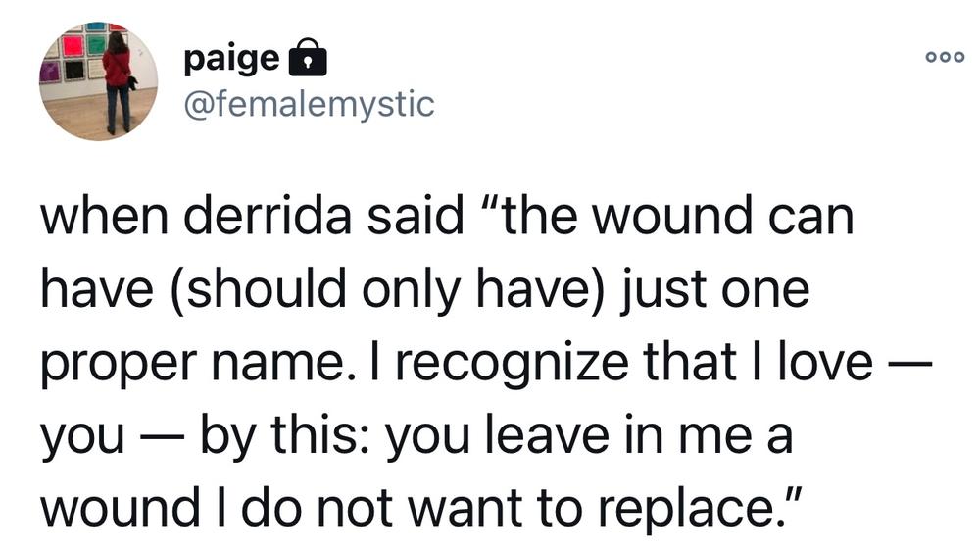Select the tweet line starting "when derrida said"
This screenshot has width=980, height=552.
[448, 216]
